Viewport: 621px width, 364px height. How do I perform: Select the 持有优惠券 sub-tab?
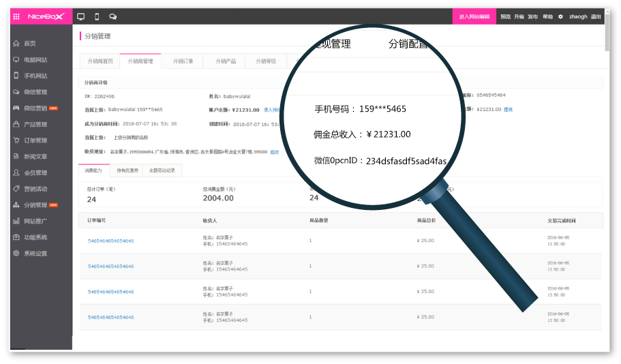click(127, 170)
